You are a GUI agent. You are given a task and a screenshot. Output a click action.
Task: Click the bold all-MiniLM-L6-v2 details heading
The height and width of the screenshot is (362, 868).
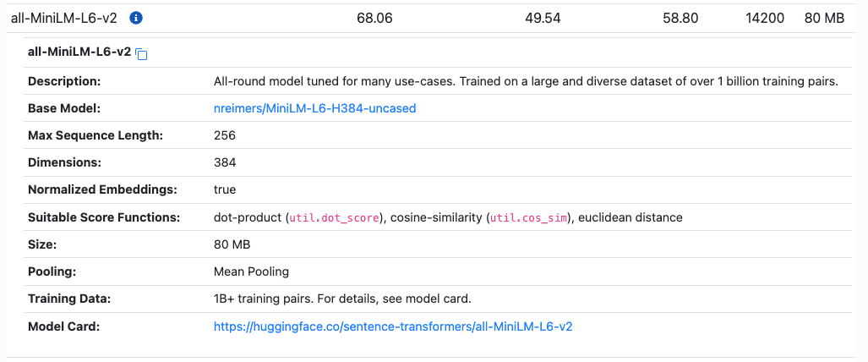79,52
